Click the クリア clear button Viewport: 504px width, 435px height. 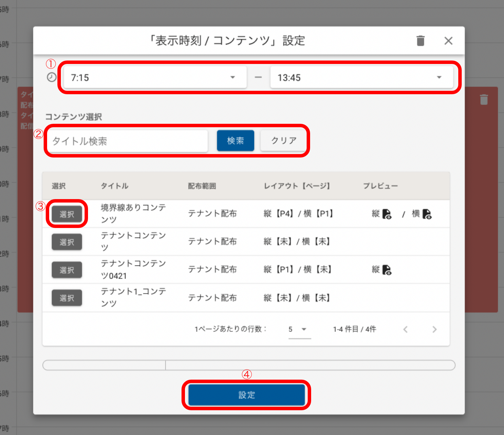click(x=284, y=141)
